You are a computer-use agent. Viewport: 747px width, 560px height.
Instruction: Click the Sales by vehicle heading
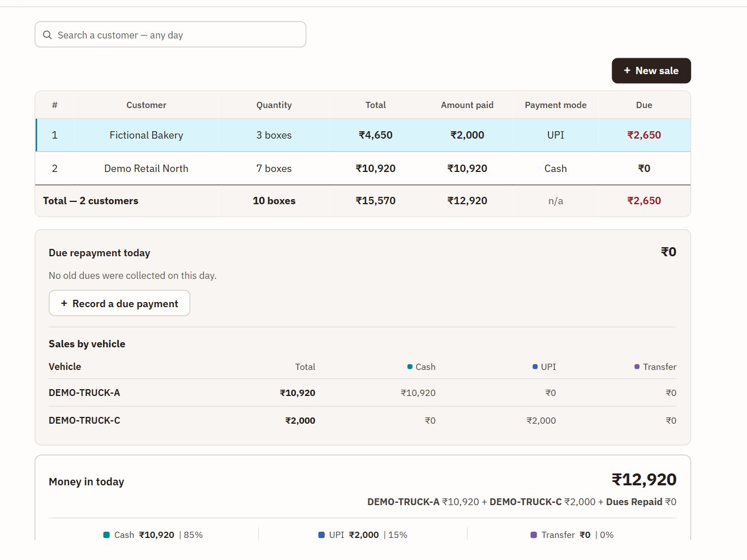[x=87, y=344]
